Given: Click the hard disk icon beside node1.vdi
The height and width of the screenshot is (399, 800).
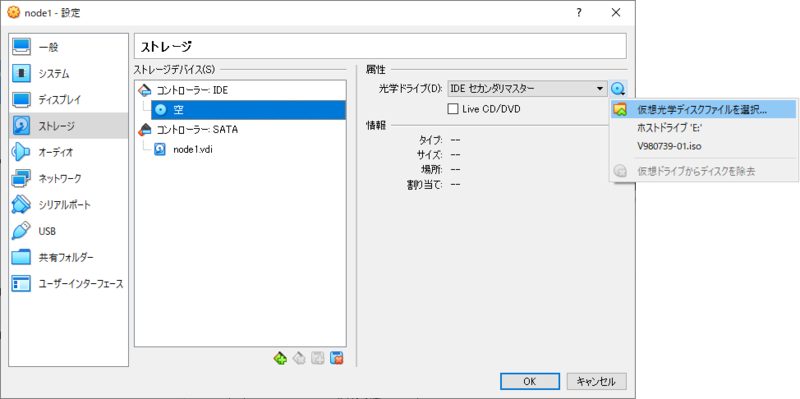Looking at the screenshot, I should tap(160, 149).
